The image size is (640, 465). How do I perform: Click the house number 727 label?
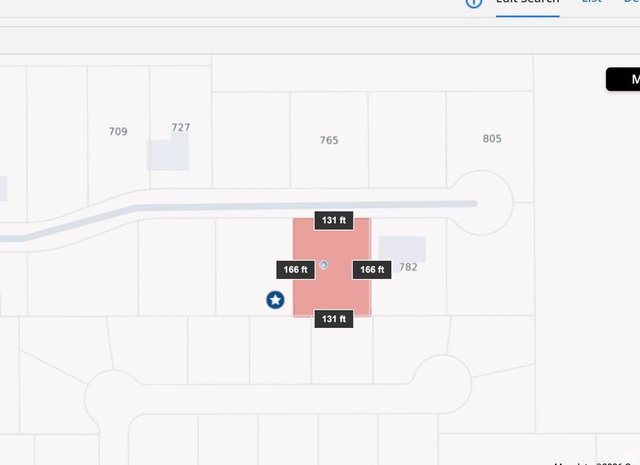(181, 127)
